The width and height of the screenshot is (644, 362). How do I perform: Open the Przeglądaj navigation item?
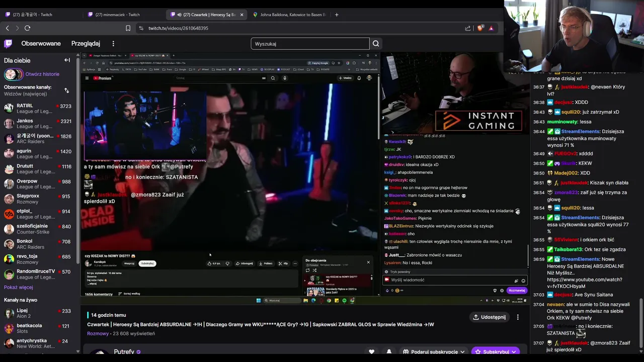click(x=86, y=44)
